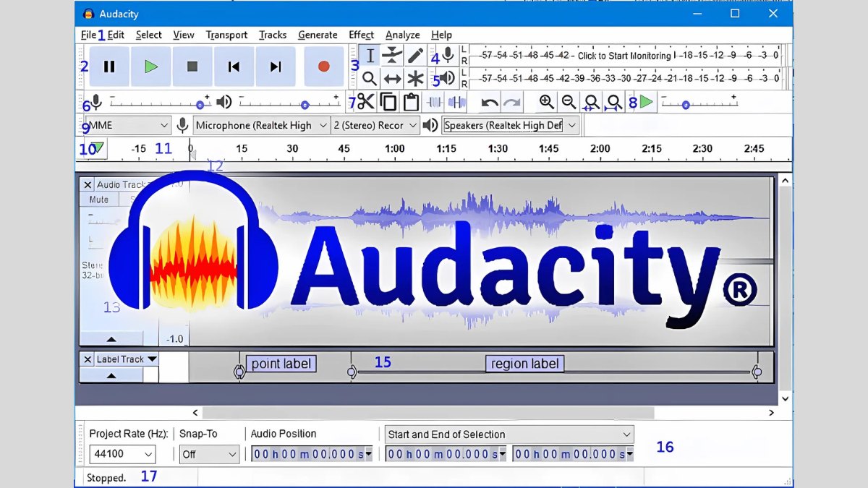The image size is (868, 488).
Task: Select the Time Shift tool
Action: tap(392, 79)
